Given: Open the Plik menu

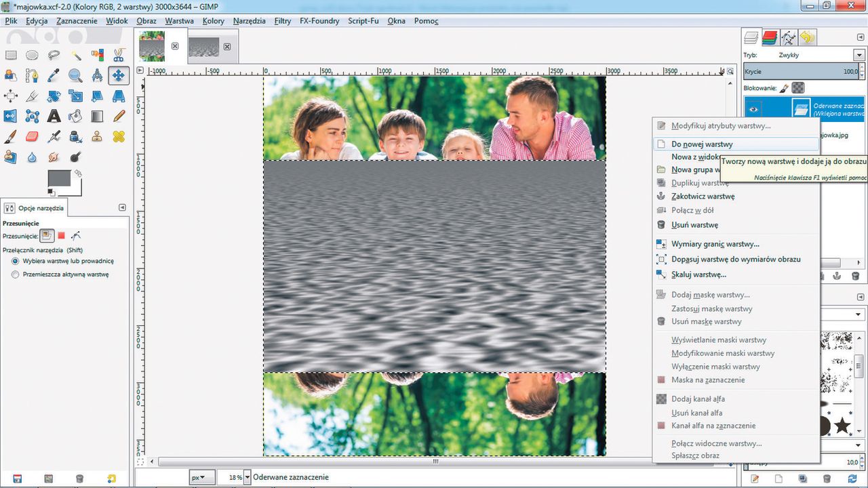Looking at the screenshot, I should [11, 21].
